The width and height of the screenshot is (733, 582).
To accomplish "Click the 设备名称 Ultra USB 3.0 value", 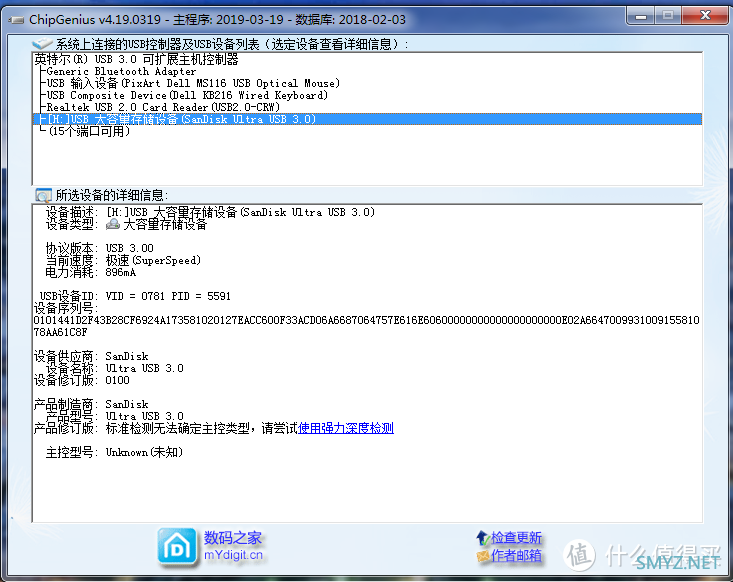I will 144,368.
